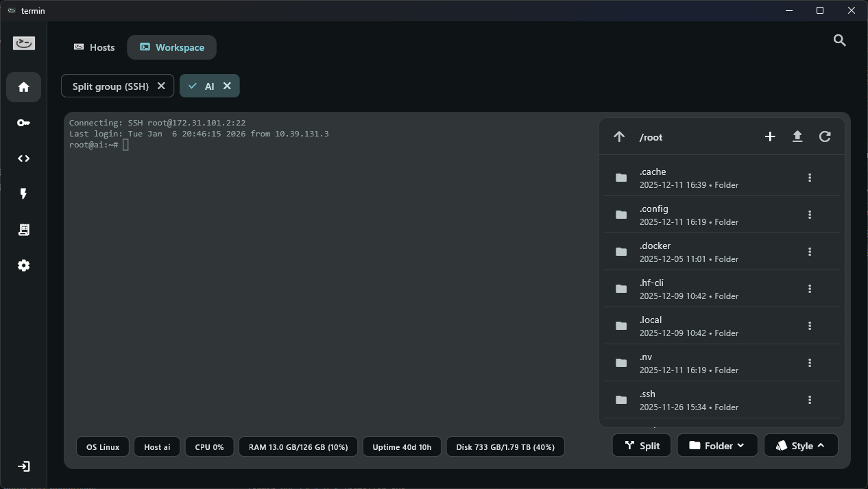This screenshot has height=489, width=868.
Task: Click the lightning bolt sidebar icon
Action: pos(23,194)
